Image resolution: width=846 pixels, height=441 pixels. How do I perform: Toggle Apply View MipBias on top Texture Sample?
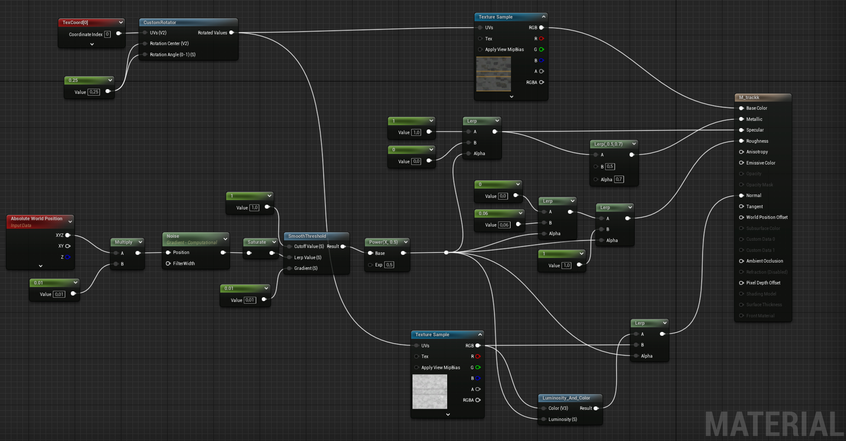480,49
